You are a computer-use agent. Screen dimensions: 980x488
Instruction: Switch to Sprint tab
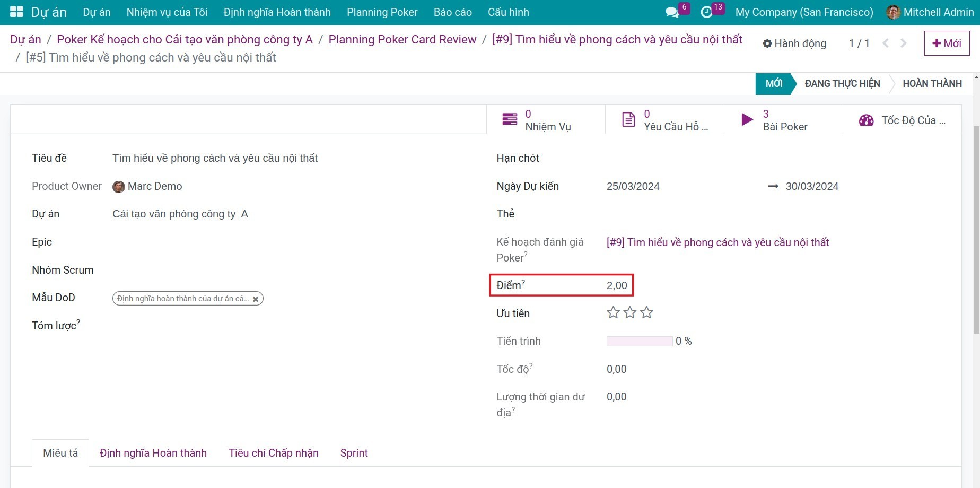pos(354,453)
